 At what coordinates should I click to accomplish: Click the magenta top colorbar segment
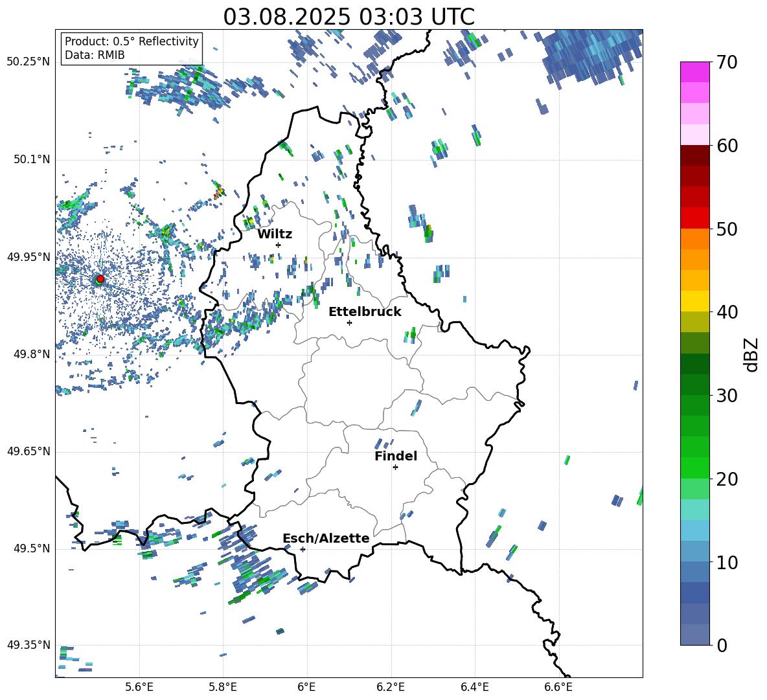tap(694, 72)
